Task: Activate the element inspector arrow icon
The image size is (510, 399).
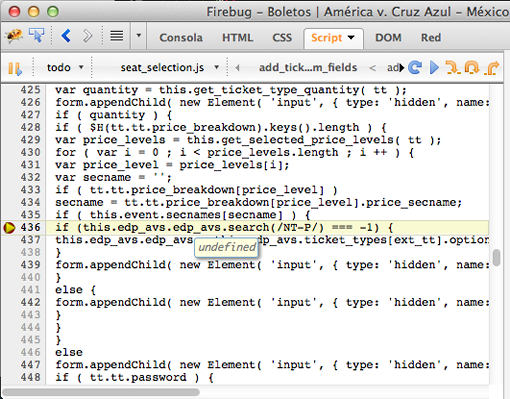Action: click(36, 35)
